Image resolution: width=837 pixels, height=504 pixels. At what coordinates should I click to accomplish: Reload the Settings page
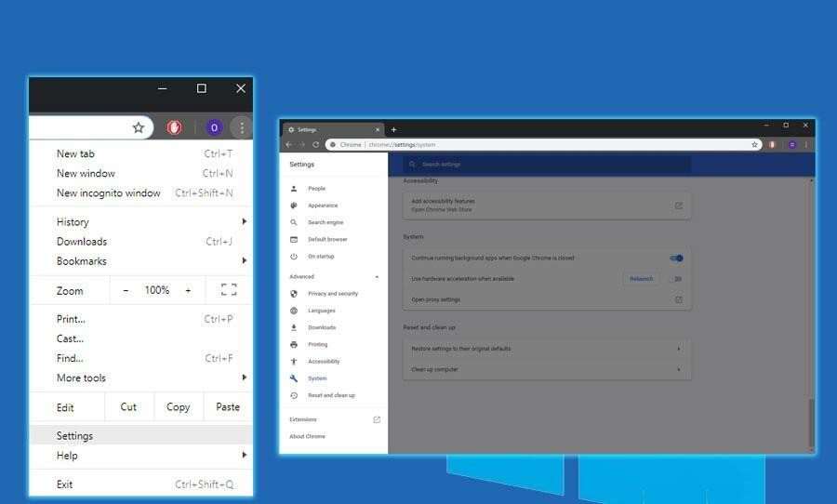coord(316,145)
